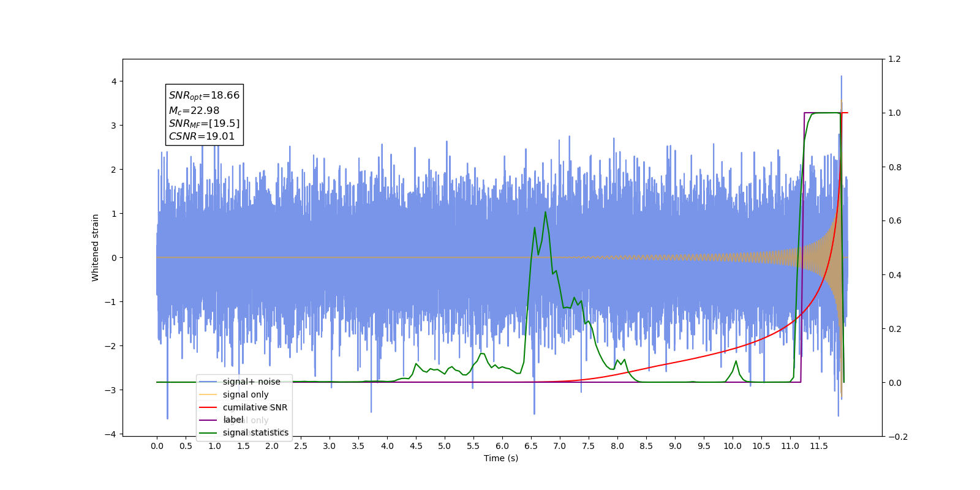
Task: Click x-axis tick label 10.0
Action: pyautogui.click(x=733, y=446)
